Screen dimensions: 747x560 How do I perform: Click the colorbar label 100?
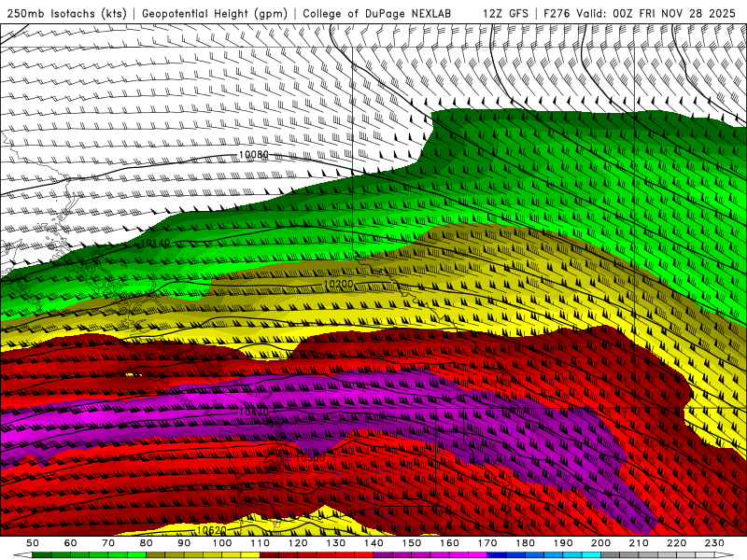[x=222, y=543]
